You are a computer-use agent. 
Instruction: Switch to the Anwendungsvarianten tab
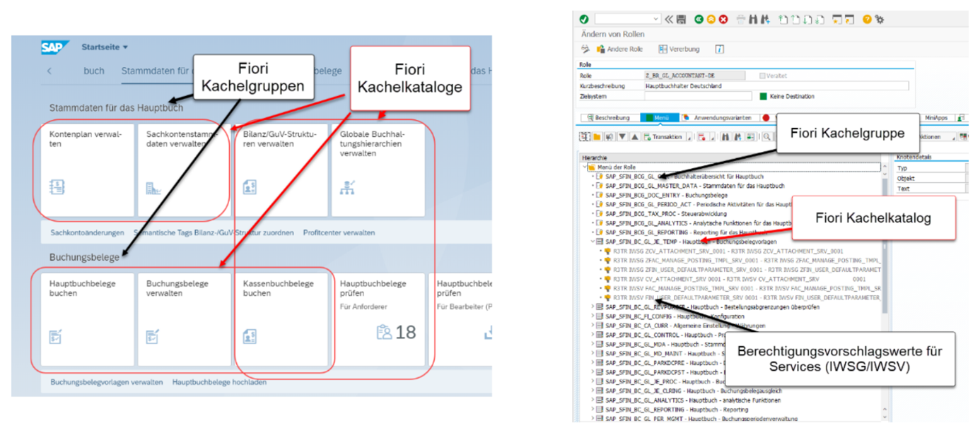(720, 118)
